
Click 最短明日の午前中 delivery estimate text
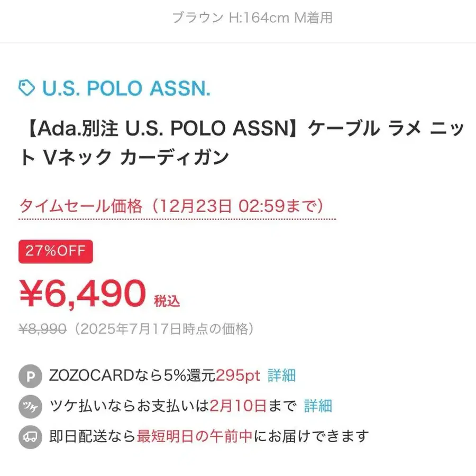tap(195, 436)
